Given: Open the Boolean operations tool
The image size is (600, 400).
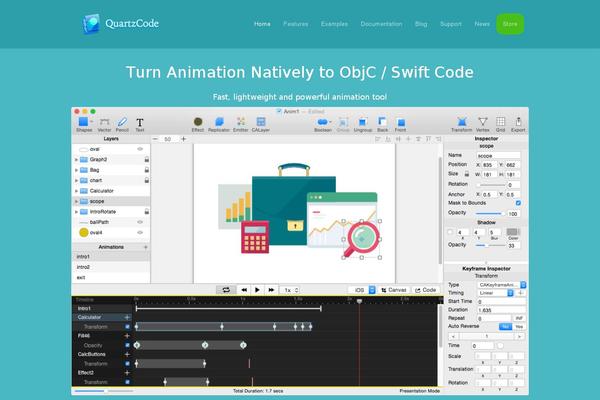Looking at the screenshot, I should tap(323, 122).
